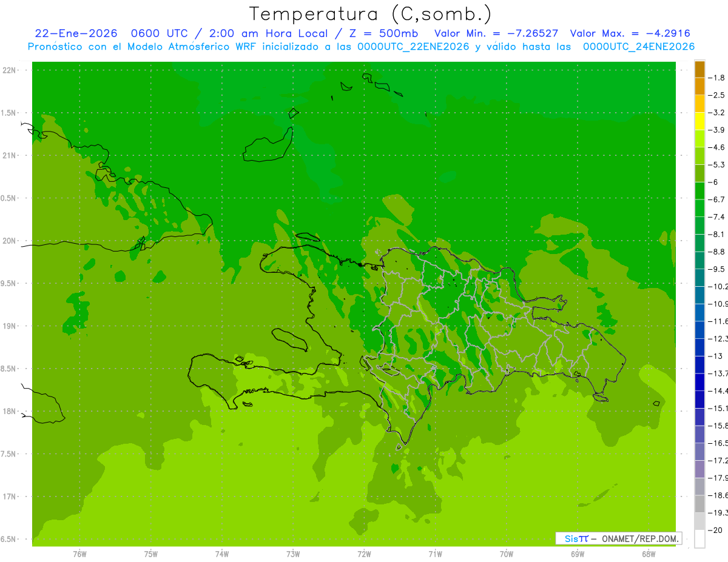The image size is (728, 562).
Task: Click the "68W" longitude axis label
Action: tap(649, 554)
